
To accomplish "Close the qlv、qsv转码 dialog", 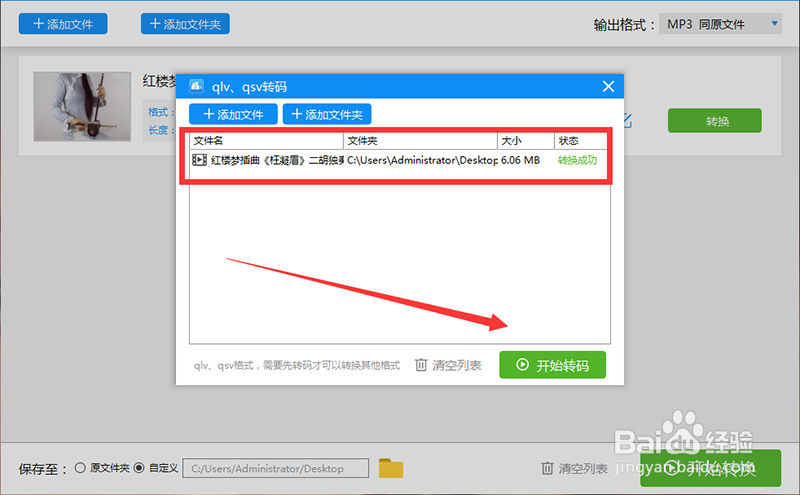I will point(608,86).
